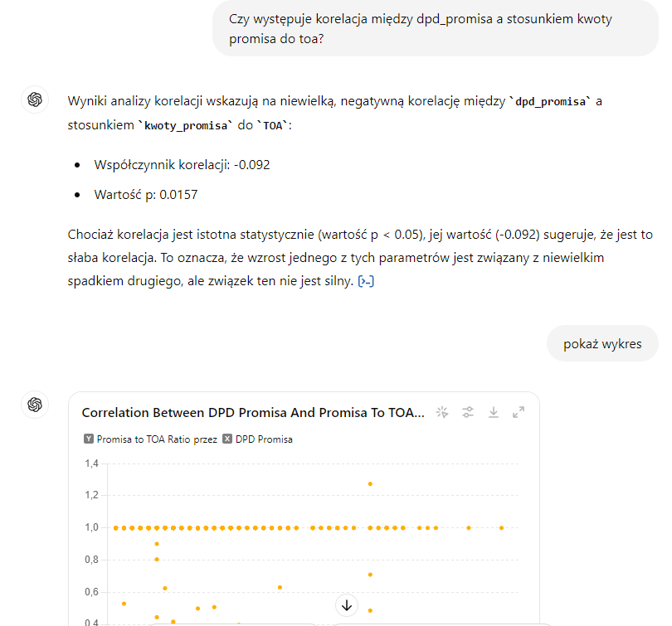Screen dimensions: 672x626
Task: Click ChatGPT logo beside the correlation answer
Action: pos(35,99)
